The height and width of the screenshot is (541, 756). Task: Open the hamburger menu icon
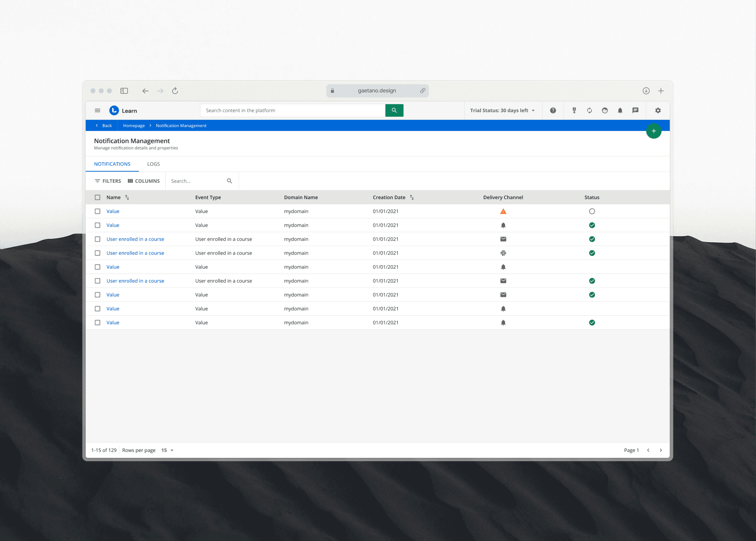point(98,111)
